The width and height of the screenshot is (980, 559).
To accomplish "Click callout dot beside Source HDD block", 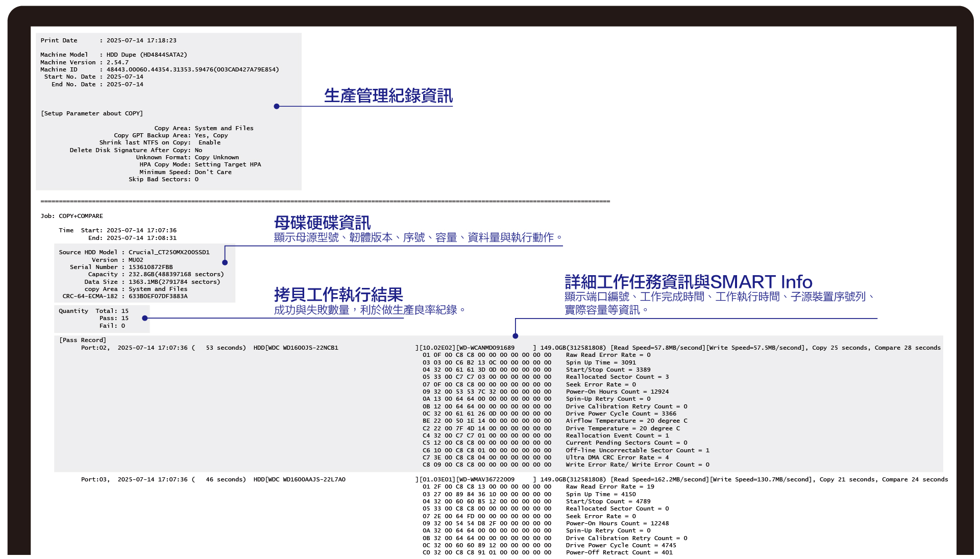I will (x=225, y=262).
